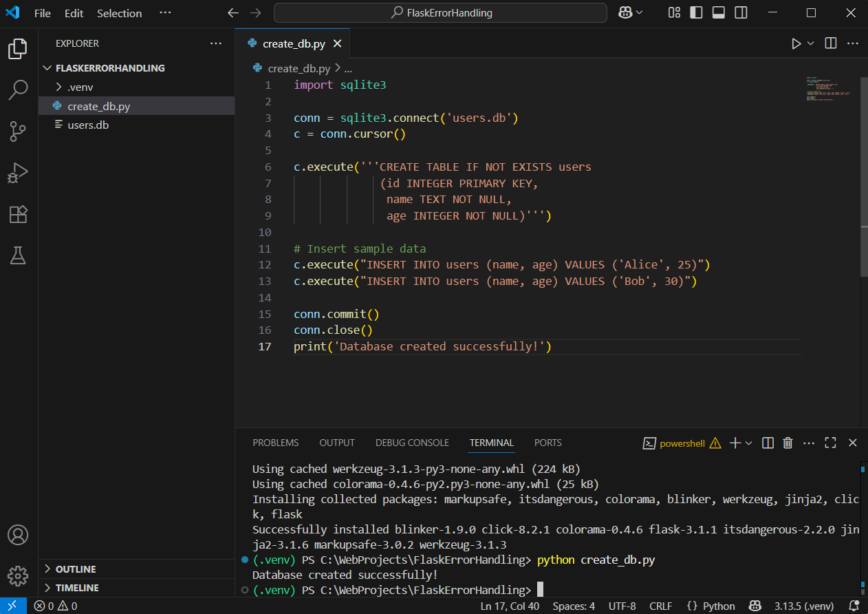This screenshot has width=868, height=614.
Task: Open the Extensions view
Action: [x=18, y=214]
